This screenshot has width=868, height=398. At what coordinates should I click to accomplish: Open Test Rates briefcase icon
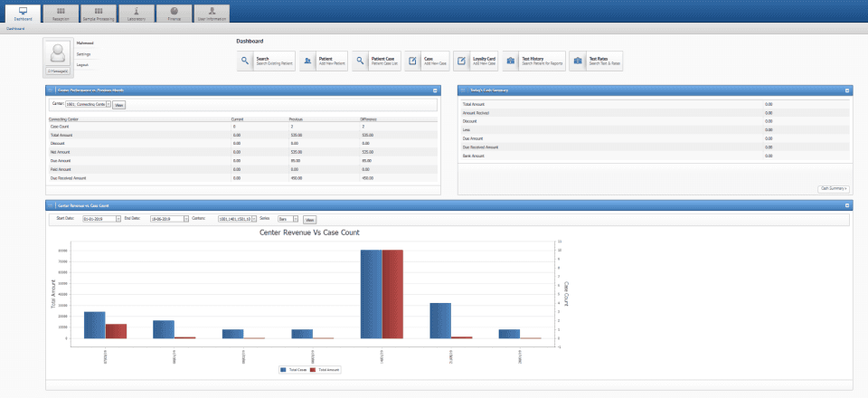[578, 61]
